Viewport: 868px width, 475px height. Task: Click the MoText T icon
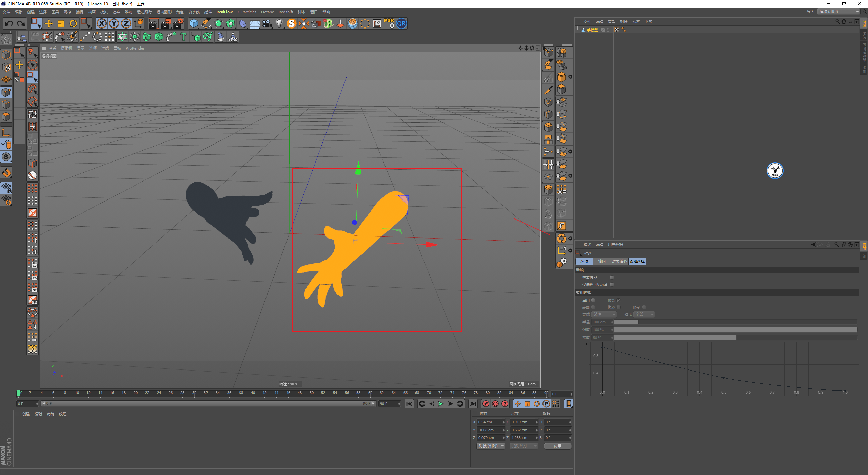[183, 37]
